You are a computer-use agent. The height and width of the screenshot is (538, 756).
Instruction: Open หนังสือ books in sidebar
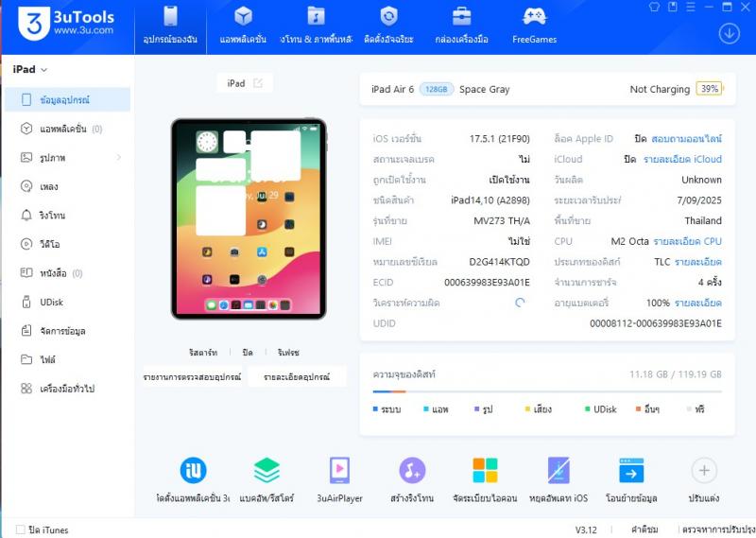point(67,273)
